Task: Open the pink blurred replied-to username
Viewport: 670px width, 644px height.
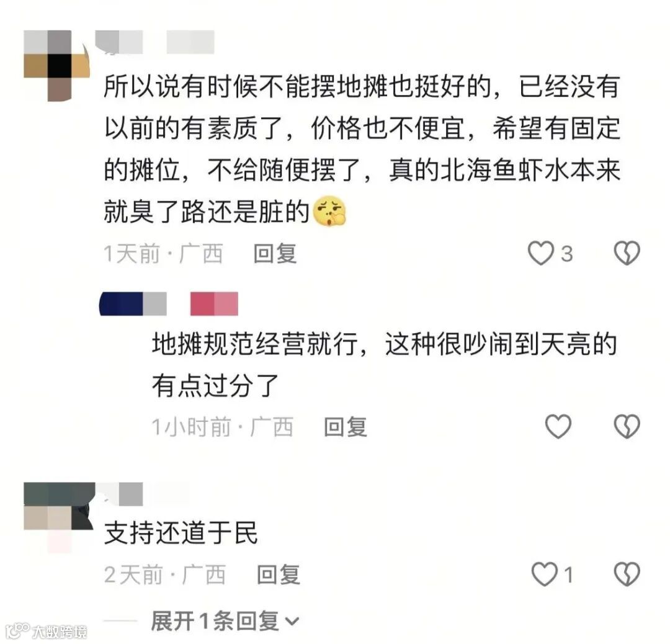Action: (x=214, y=304)
